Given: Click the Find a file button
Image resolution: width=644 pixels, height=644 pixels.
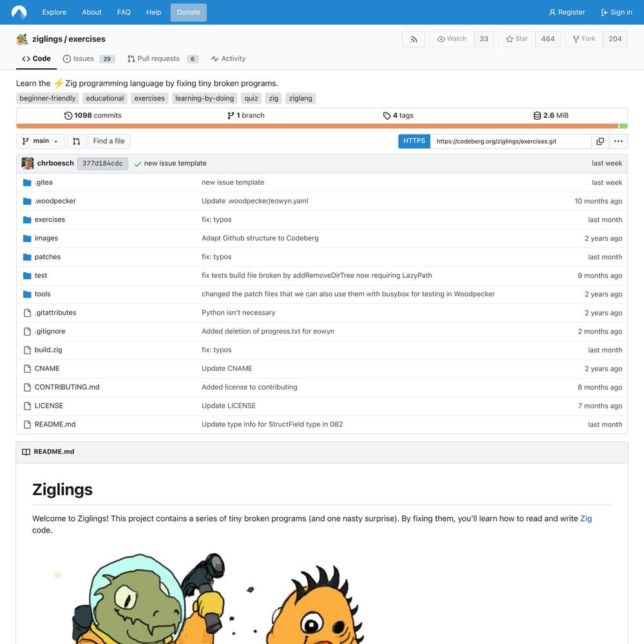Looking at the screenshot, I should point(109,141).
